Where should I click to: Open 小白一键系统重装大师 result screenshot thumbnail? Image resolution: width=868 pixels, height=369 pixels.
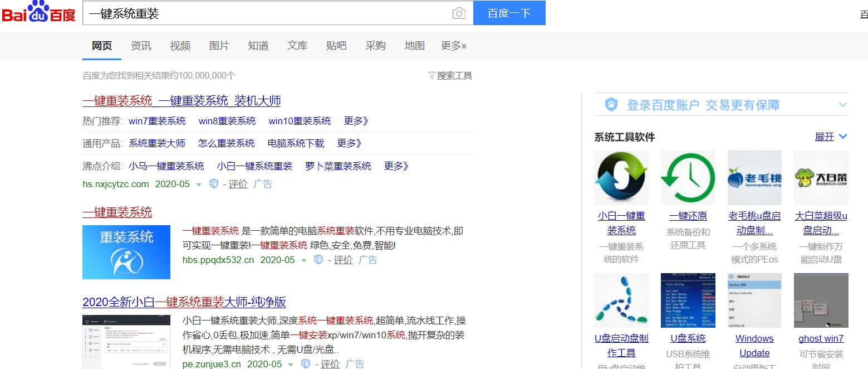[126, 342]
